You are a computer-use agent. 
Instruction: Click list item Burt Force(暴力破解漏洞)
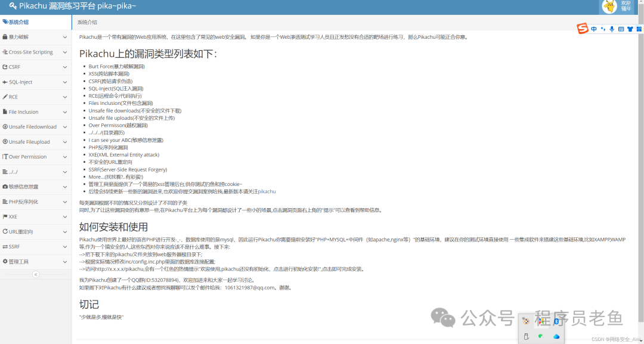[x=117, y=66]
